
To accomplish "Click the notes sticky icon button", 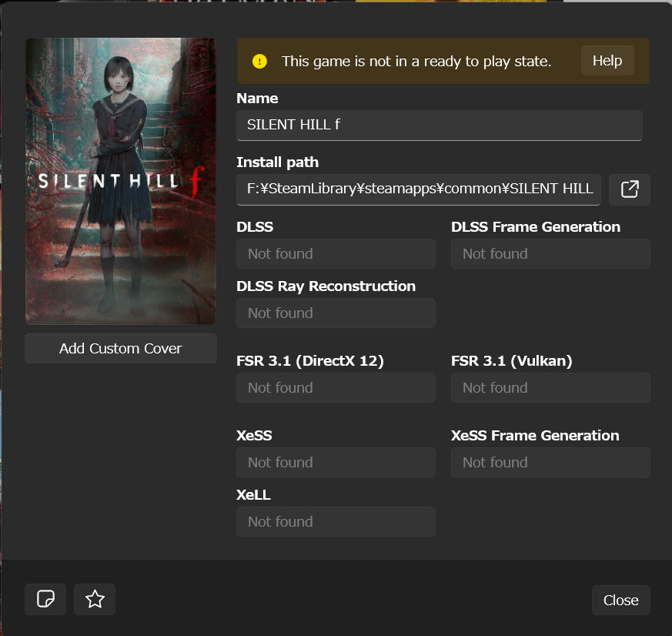I will tap(45, 599).
